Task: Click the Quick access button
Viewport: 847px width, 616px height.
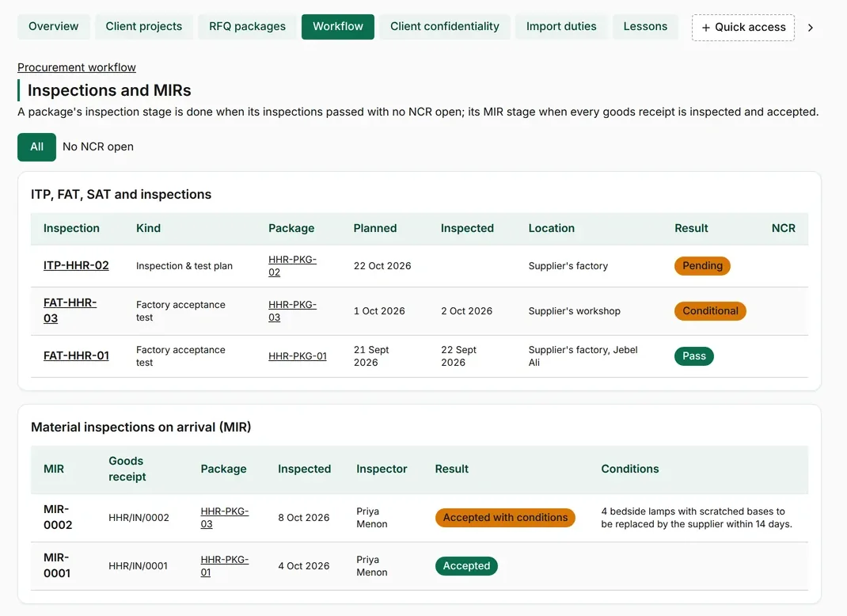Action: click(743, 28)
